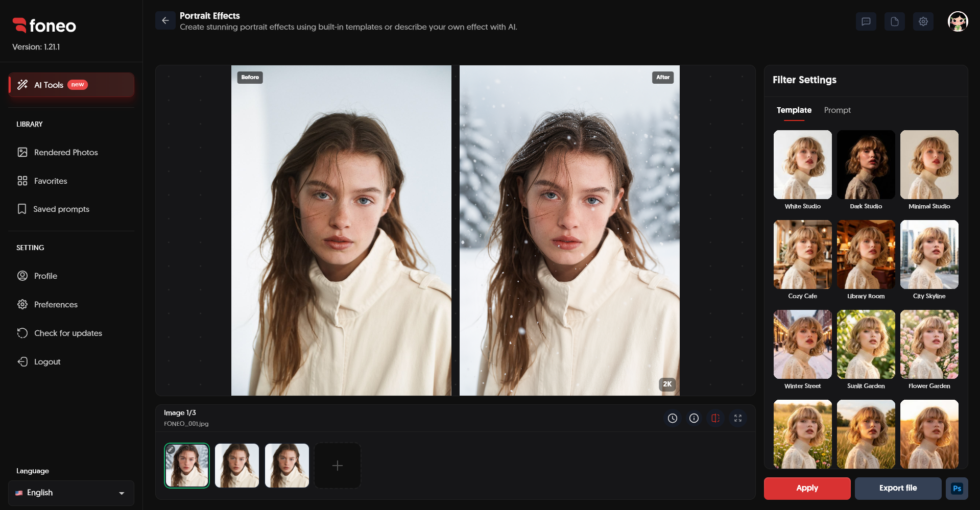Select the Minimal Studio template
Screen dimensions: 980x510
coord(929,164)
